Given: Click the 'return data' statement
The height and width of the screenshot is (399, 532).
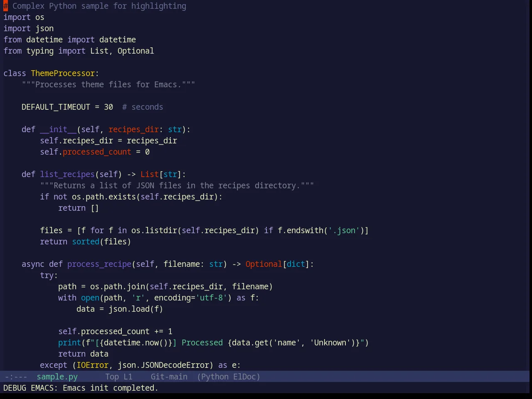Looking at the screenshot, I should coord(83,354).
